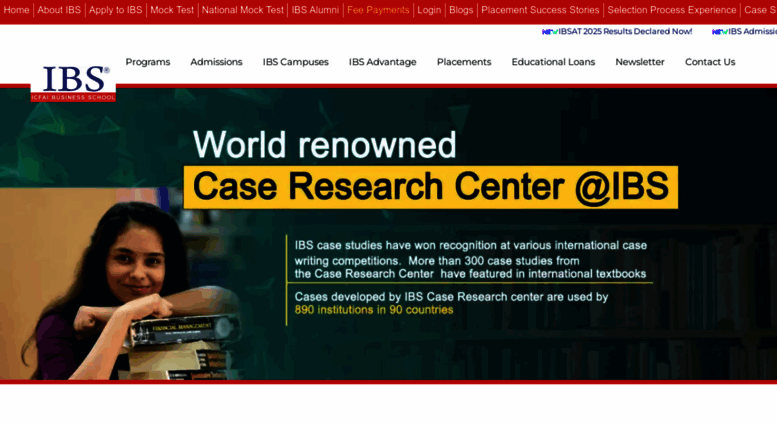Image resolution: width=777 pixels, height=423 pixels.
Task: Click the Home link in top bar
Action: (x=16, y=10)
